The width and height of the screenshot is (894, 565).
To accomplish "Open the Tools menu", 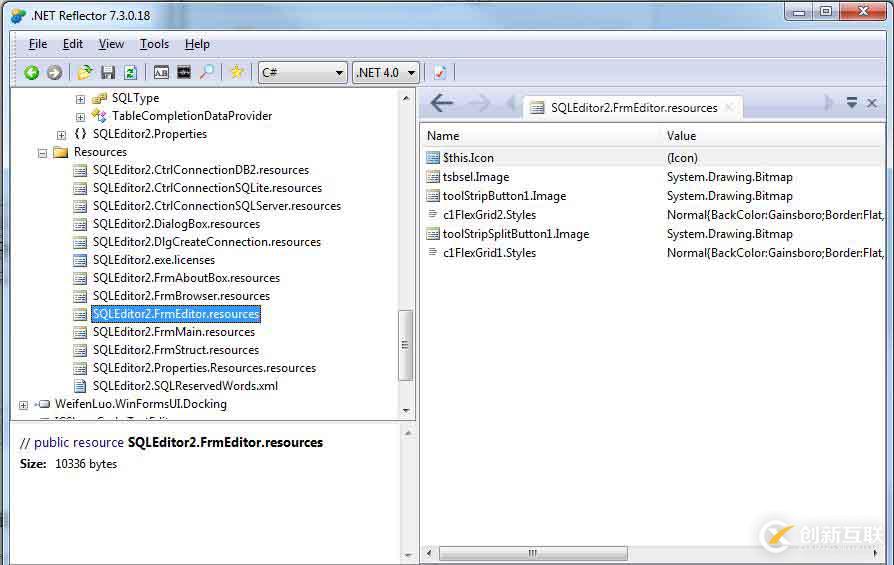I will point(155,44).
